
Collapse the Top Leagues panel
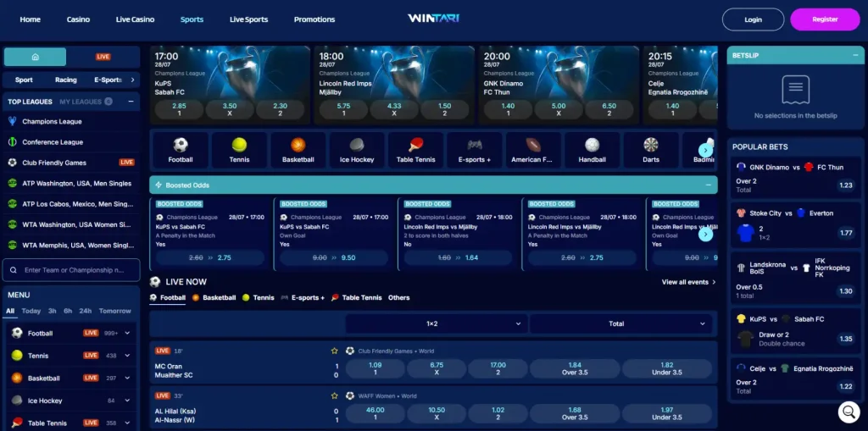131,102
